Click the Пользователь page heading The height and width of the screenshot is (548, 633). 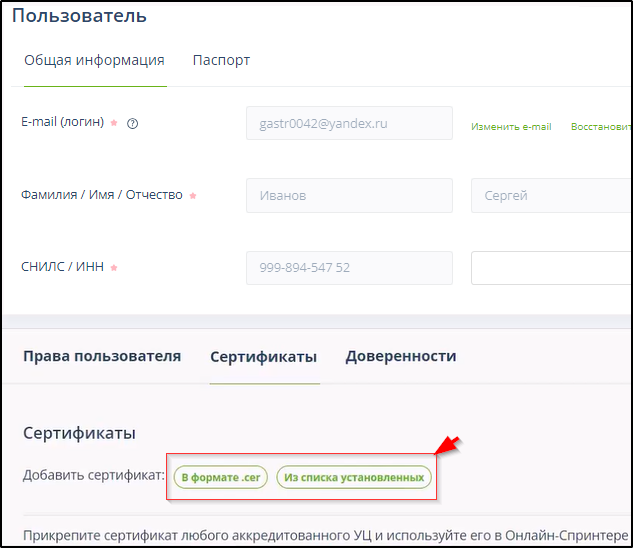(x=79, y=16)
